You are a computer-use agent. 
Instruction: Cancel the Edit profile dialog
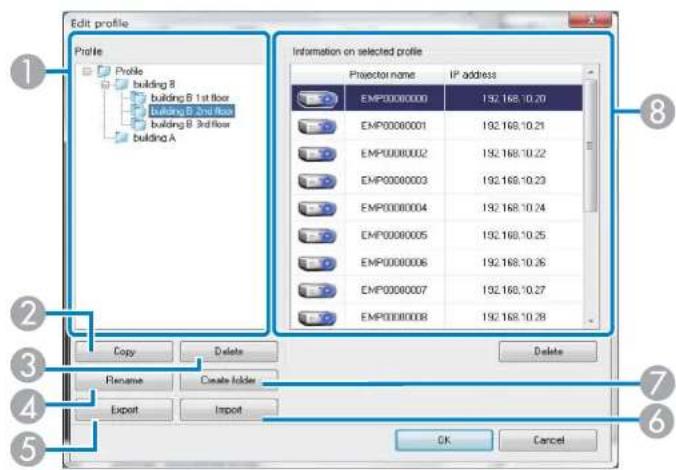click(548, 440)
